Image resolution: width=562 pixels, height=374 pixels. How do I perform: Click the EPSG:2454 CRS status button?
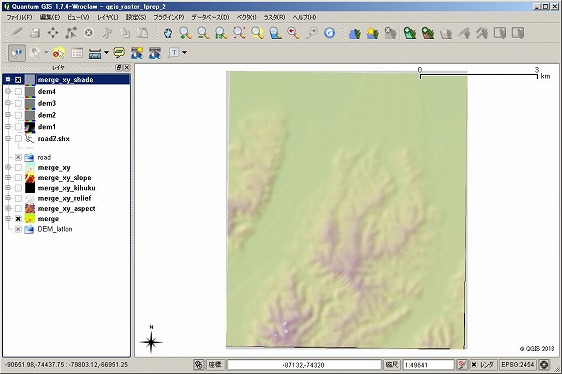tap(517, 365)
